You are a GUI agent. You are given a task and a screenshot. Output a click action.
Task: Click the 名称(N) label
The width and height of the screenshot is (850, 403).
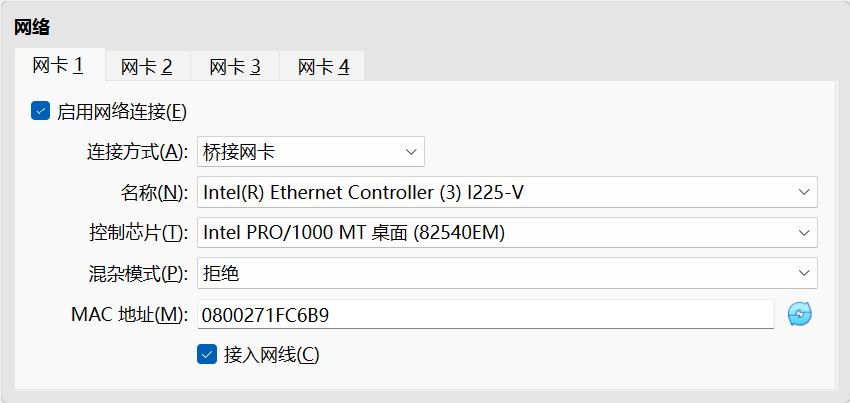pyautogui.click(x=154, y=193)
